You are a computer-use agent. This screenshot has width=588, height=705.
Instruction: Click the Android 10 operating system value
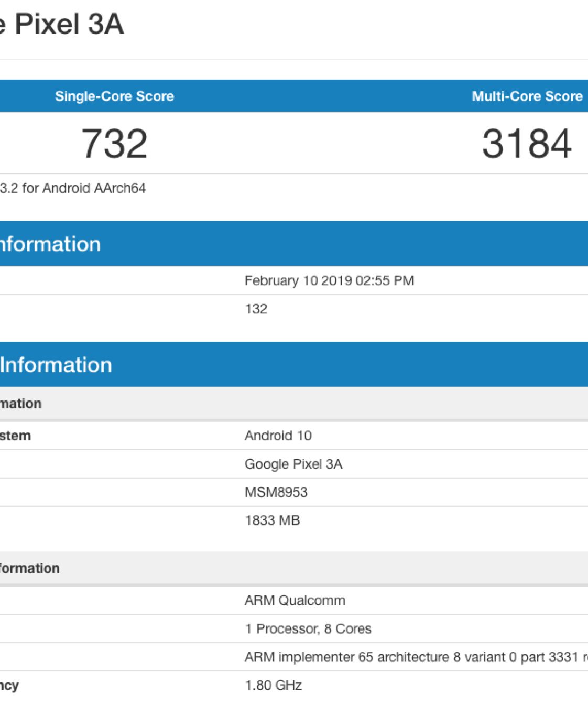click(x=278, y=436)
